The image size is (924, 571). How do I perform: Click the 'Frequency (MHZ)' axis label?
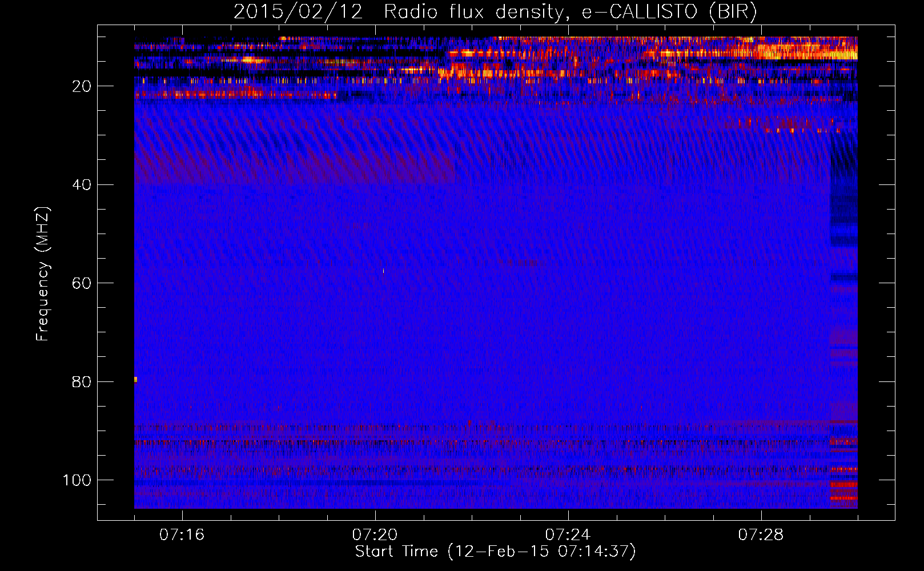[x=43, y=274]
